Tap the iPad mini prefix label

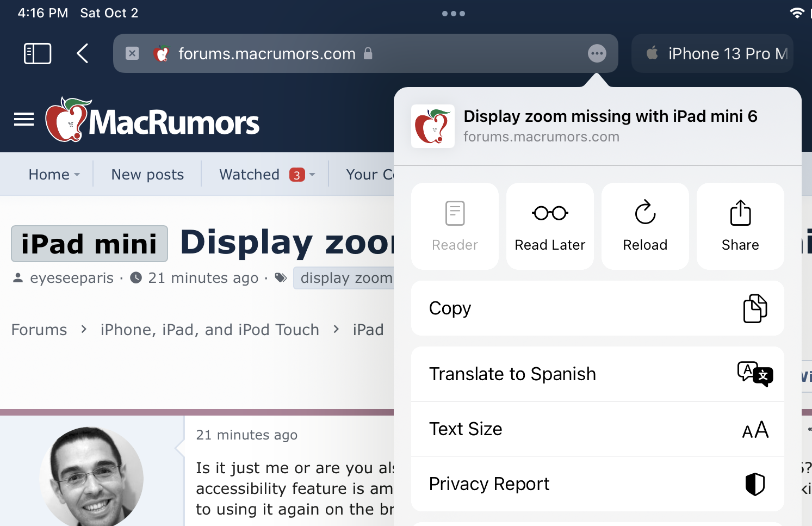[x=89, y=244]
